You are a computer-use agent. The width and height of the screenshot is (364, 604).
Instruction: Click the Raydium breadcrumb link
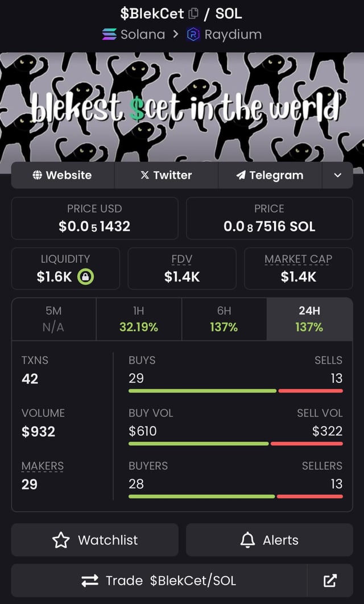pos(233,34)
